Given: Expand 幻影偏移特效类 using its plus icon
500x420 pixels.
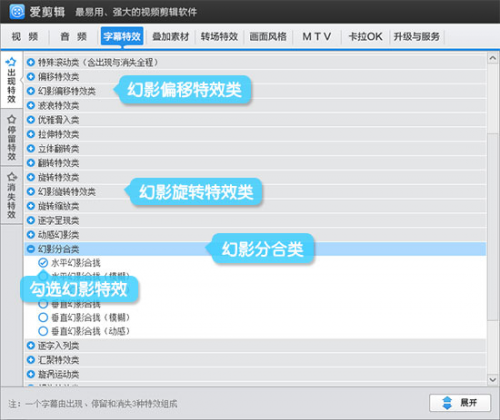Looking at the screenshot, I should 31,91.
